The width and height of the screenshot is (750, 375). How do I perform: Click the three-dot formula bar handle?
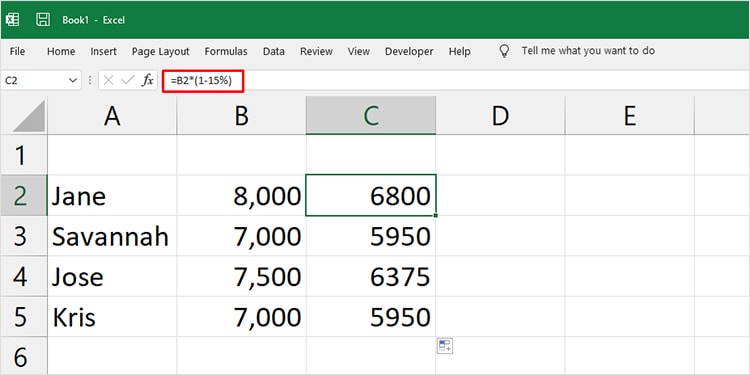(90, 80)
